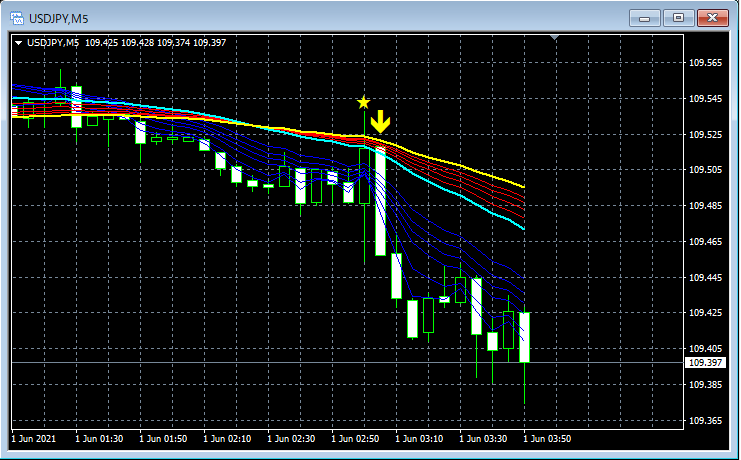Click the price scale label 109.365
Viewport: 741px width, 460px height.
point(706,420)
